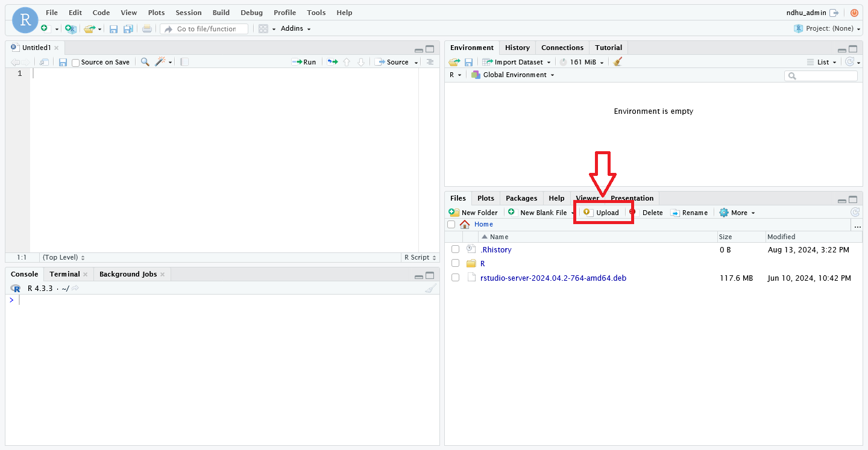Open the Session menu

point(188,13)
